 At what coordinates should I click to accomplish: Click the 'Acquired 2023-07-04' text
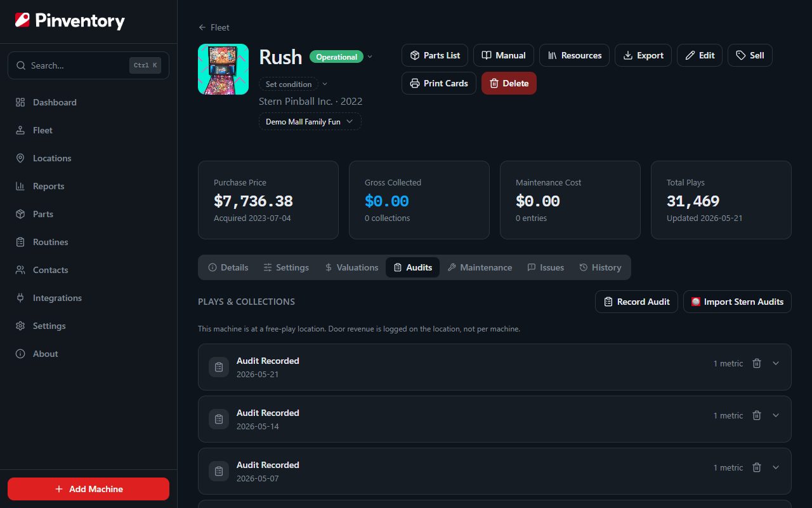tap(252, 218)
